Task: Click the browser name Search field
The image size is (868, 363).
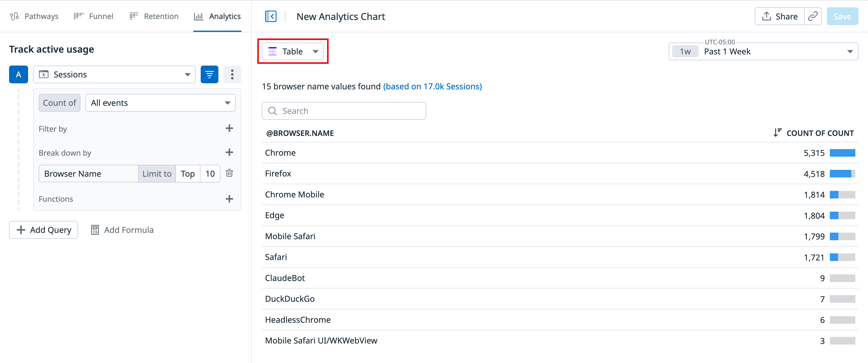Action: coord(344,111)
